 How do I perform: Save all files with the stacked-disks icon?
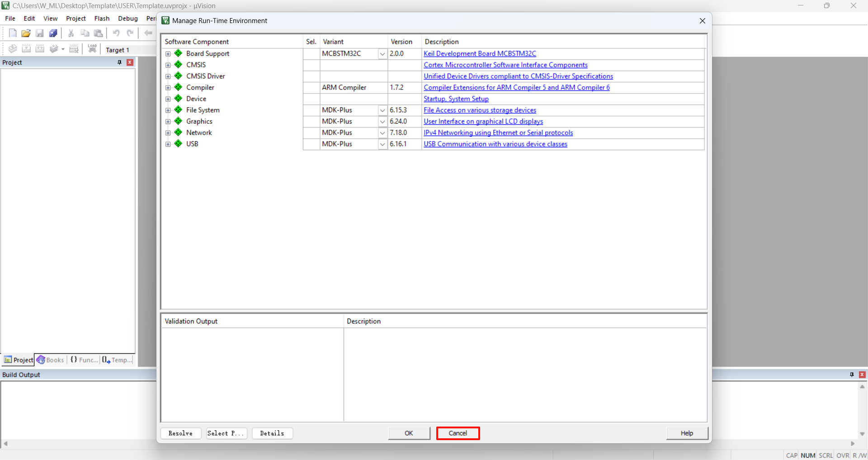coord(53,33)
